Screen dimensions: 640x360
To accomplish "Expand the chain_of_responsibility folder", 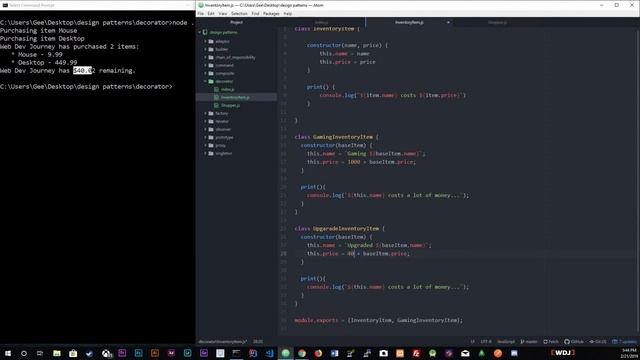I will (205, 58).
